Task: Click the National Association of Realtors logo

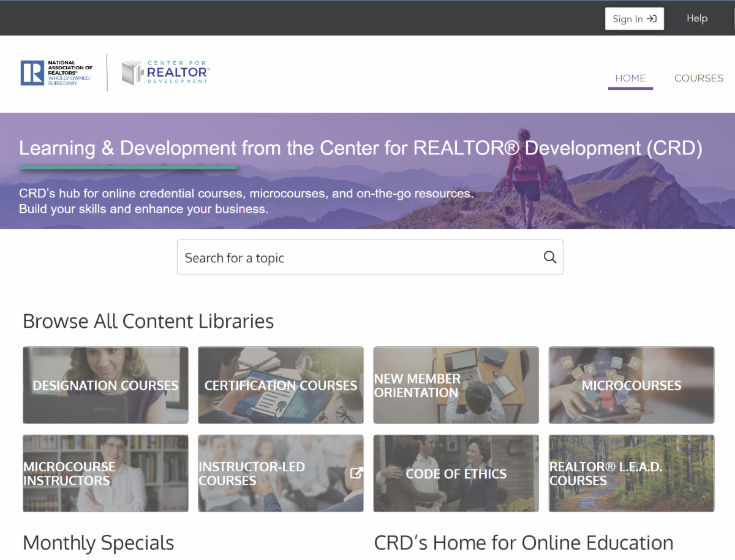Action: coord(57,73)
